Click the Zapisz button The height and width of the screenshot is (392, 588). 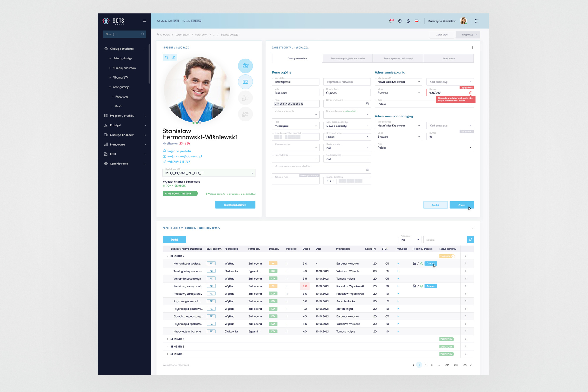(461, 205)
